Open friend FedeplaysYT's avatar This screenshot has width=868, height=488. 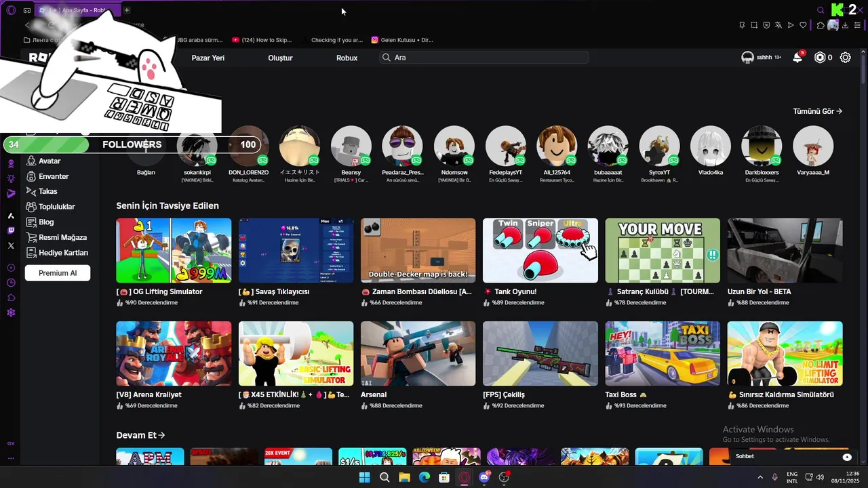click(505, 146)
